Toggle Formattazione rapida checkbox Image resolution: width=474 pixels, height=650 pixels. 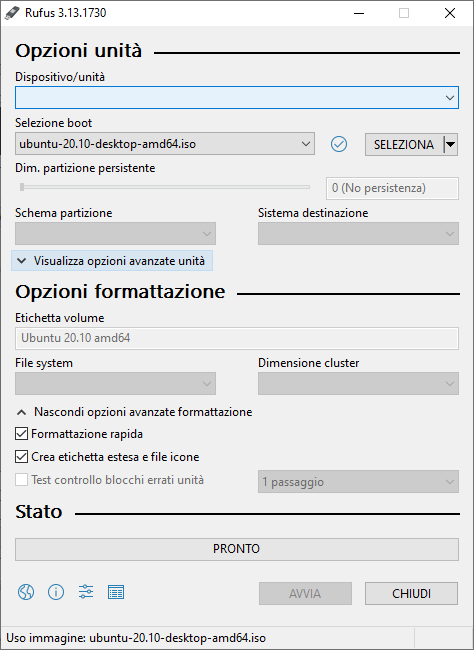click(x=22, y=434)
